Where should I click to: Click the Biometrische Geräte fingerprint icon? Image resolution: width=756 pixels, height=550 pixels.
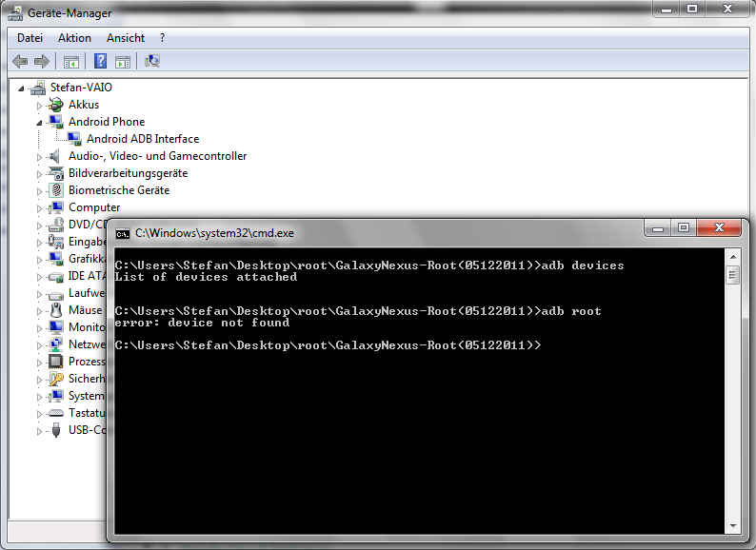click(56, 190)
